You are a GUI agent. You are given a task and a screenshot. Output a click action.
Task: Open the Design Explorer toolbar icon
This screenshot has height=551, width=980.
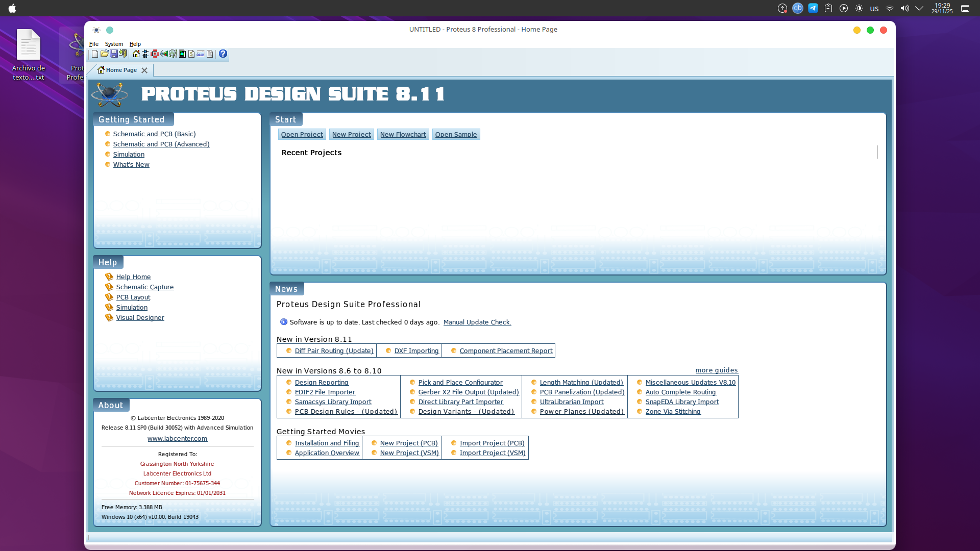[182, 54]
